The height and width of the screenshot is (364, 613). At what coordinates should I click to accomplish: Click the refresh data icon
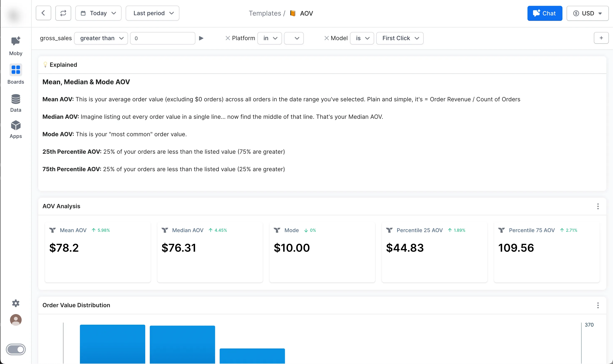point(63,13)
